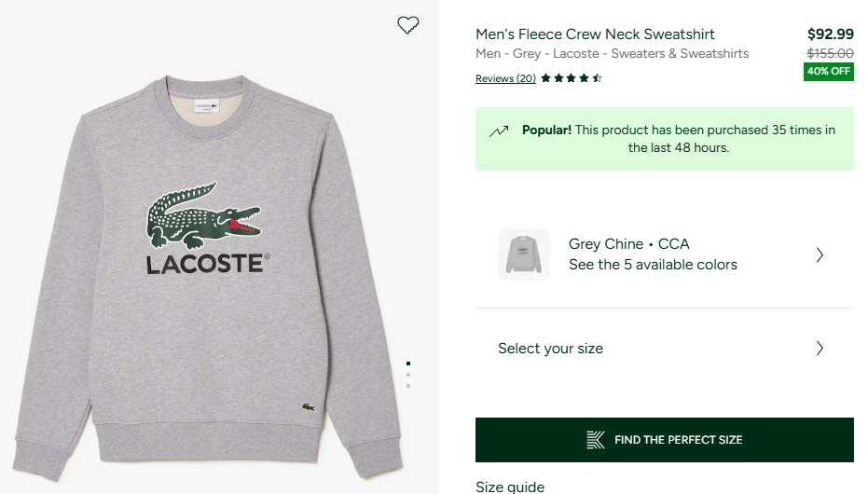
Task: Switch to the second product image dot
Action: tap(408, 375)
